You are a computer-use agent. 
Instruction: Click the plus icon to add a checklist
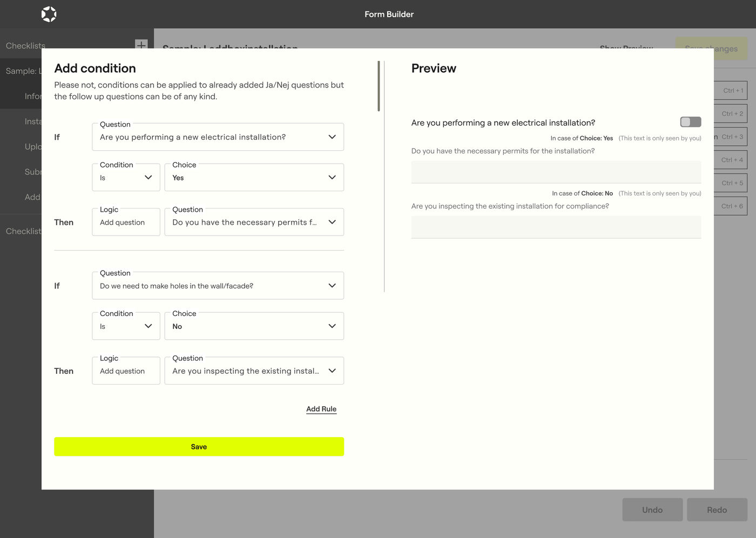click(x=141, y=45)
